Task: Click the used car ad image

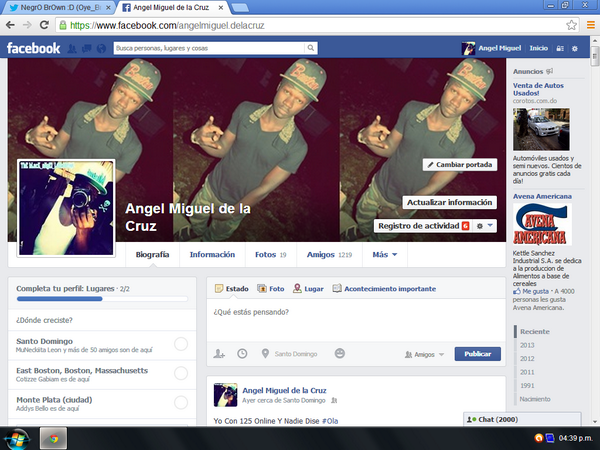Action: (541, 129)
